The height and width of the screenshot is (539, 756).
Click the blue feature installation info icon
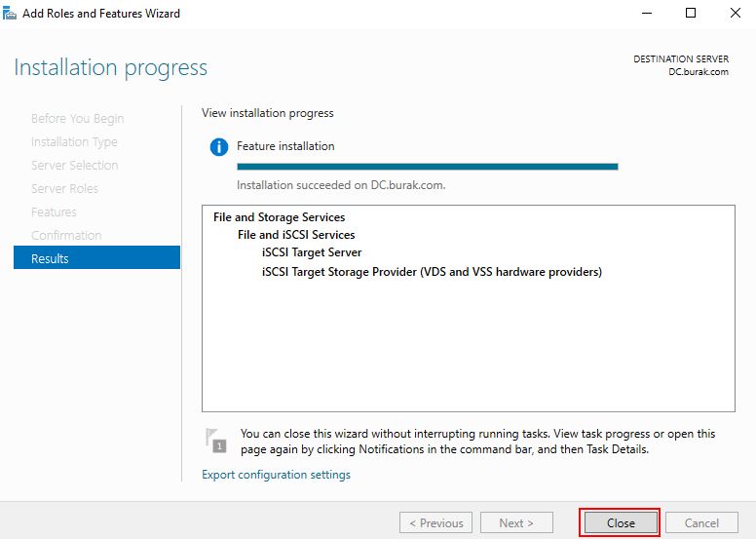click(x=219, y=147)
